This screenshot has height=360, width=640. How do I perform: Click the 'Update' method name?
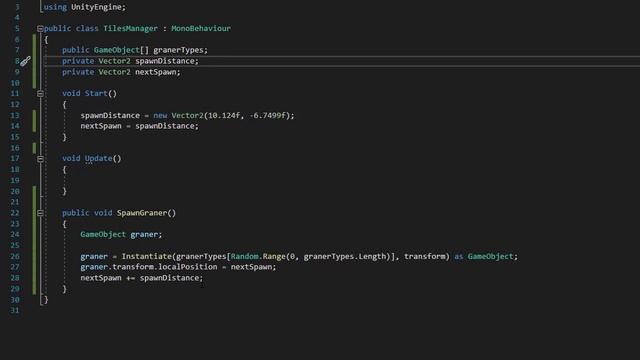98,158
